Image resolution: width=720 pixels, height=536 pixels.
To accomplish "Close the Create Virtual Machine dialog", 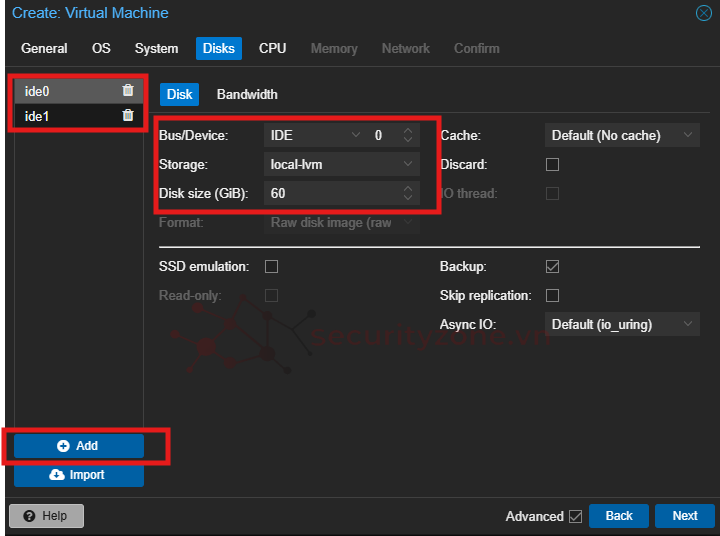I will (703, 13).
